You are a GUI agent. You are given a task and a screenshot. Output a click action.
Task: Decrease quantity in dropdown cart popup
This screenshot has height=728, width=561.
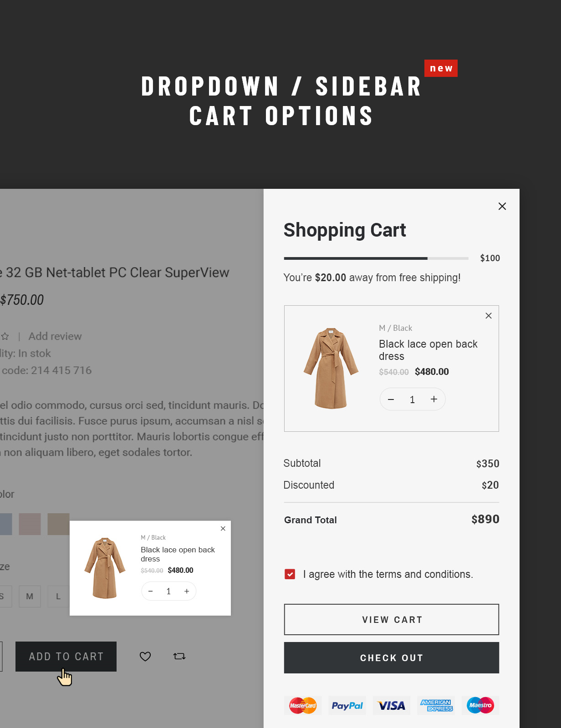[x=151, y=591]
